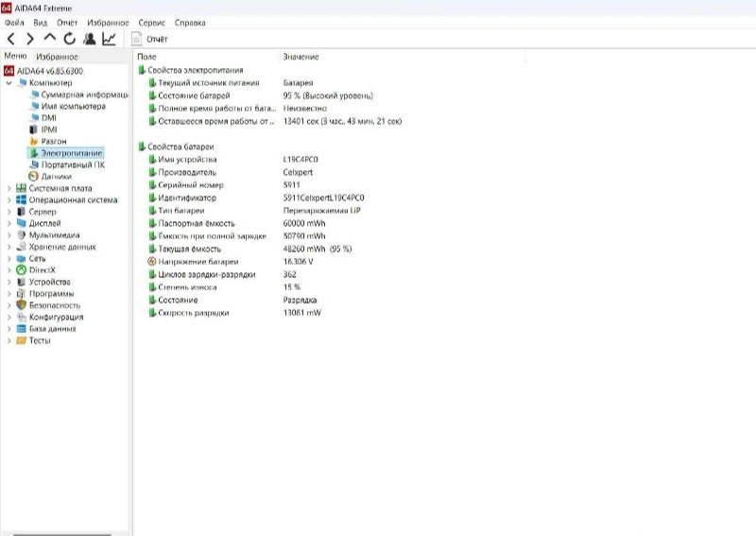Expand the Сеть tree node

9,258
